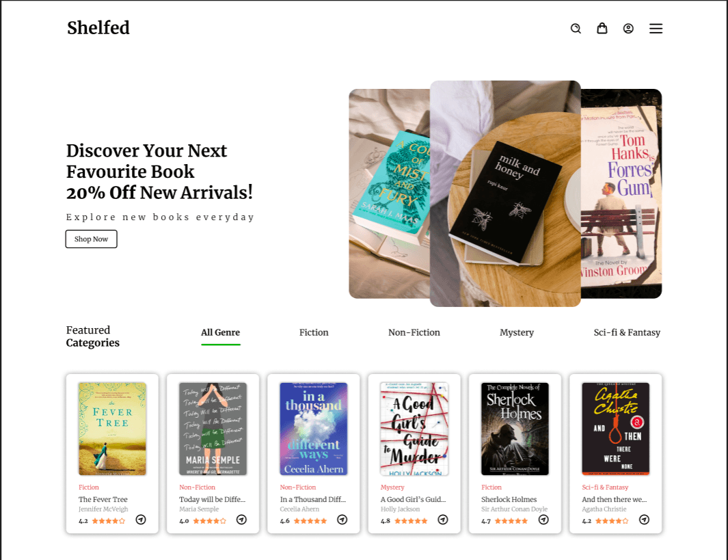Click arrow icon on Cecelia Ahern book card

[x=342, y=520]
